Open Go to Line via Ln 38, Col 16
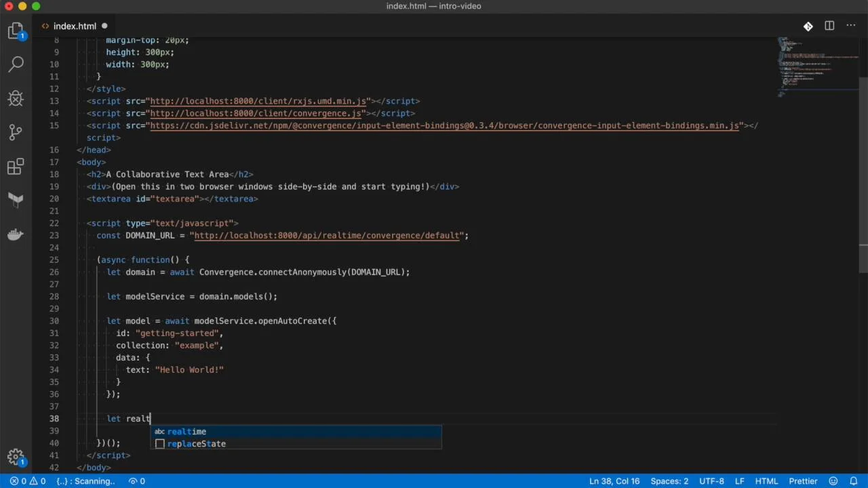Image resolution: width=868 pixels, height=488 pixels. (x=614, y=481)
